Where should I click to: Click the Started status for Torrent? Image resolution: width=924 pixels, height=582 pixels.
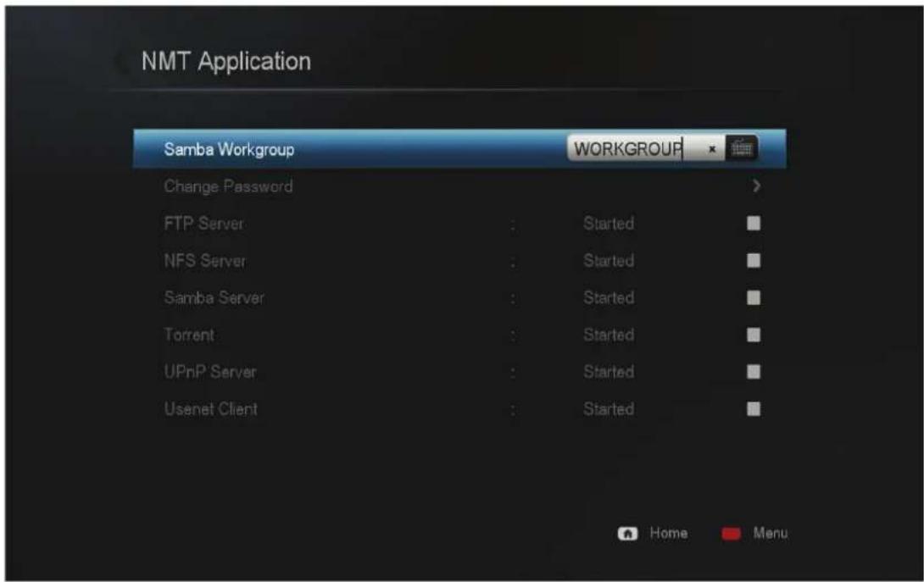click(x=609, y=335)
